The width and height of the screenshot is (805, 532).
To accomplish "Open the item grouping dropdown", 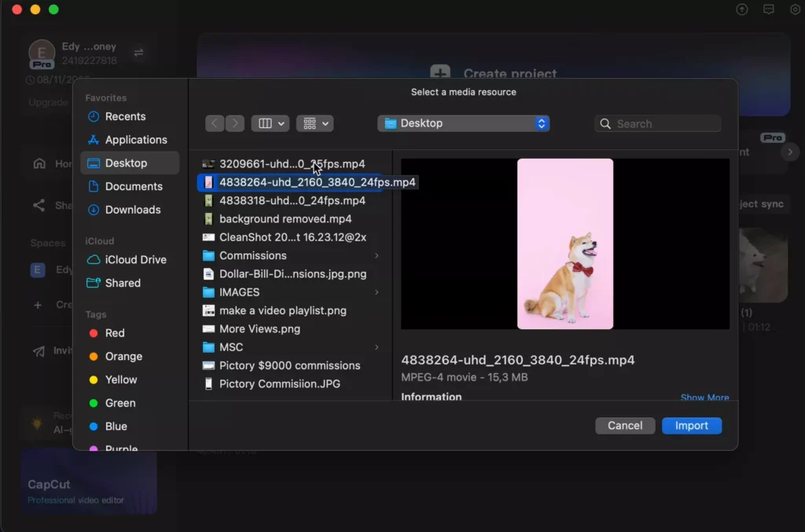I will click(x=315, y=123).
